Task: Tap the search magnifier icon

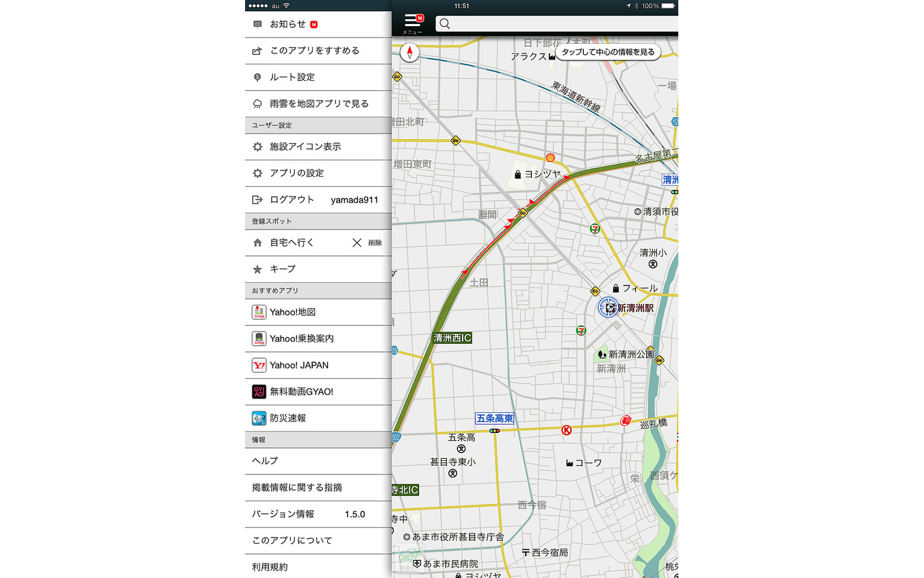Action: [444, 24]
